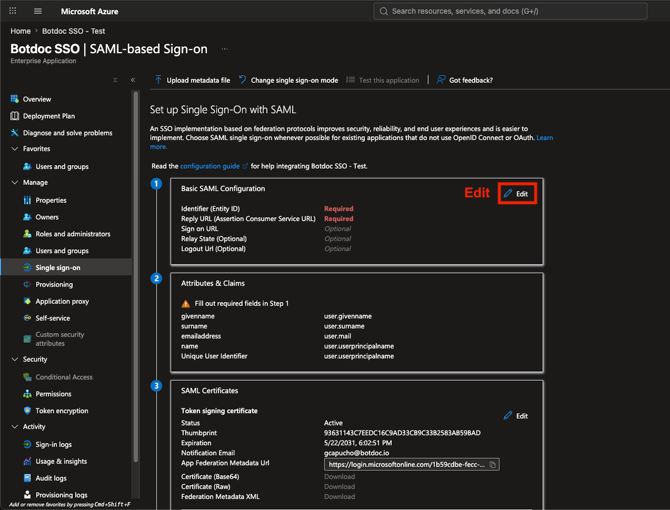This screenshot has height=510, width=670.
Task: Focus the search resources input field
Action: 510,11
